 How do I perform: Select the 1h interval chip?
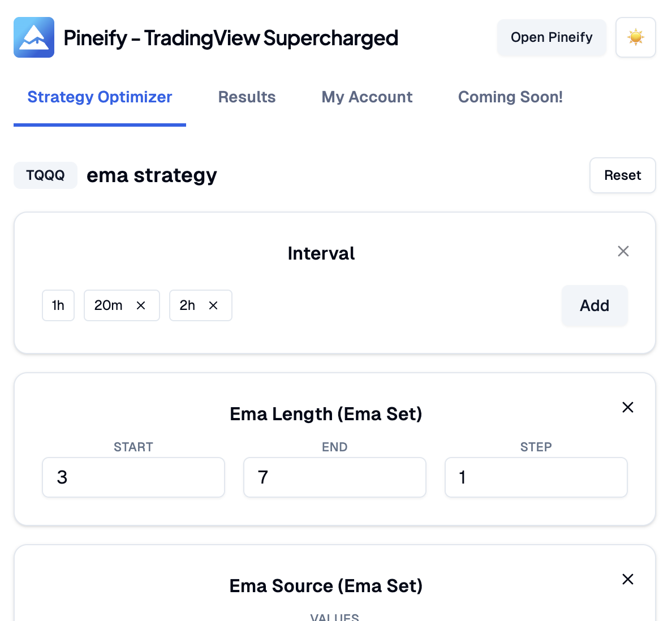coord(58,305)
